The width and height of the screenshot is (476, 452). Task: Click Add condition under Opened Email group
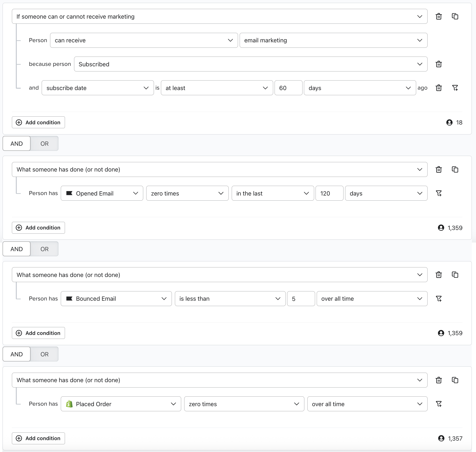(38, 228)
